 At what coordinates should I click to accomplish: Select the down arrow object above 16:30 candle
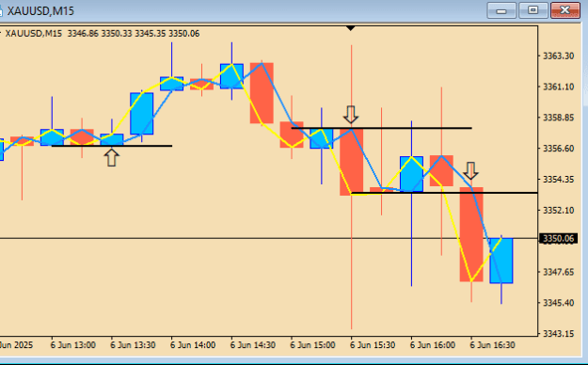470,170
